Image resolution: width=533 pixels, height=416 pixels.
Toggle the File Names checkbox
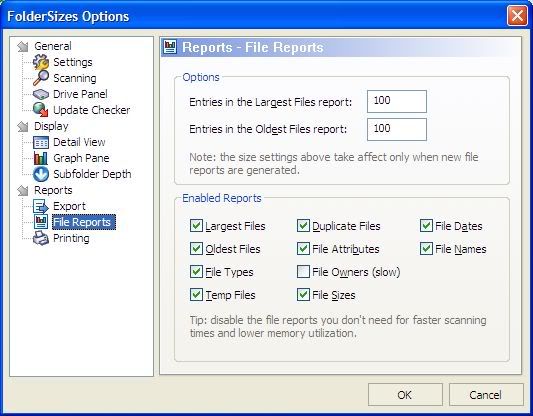click(426, 249)
